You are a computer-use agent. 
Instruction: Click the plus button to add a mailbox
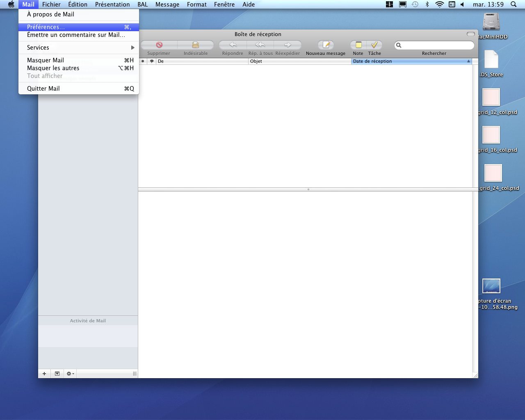(44, 374)
